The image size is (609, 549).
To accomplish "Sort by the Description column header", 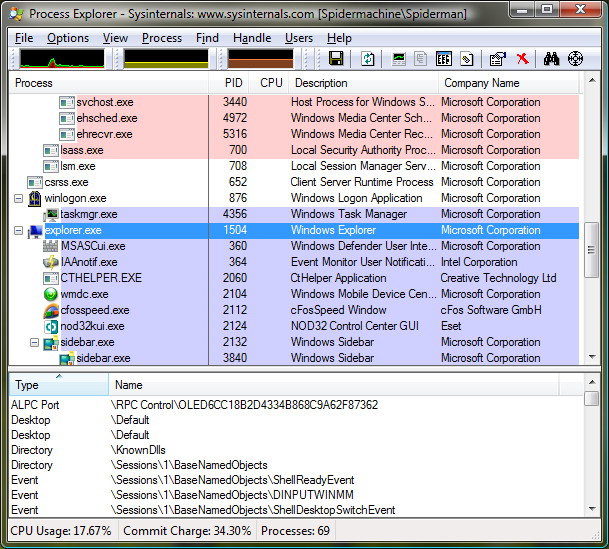I will [364, 83].
